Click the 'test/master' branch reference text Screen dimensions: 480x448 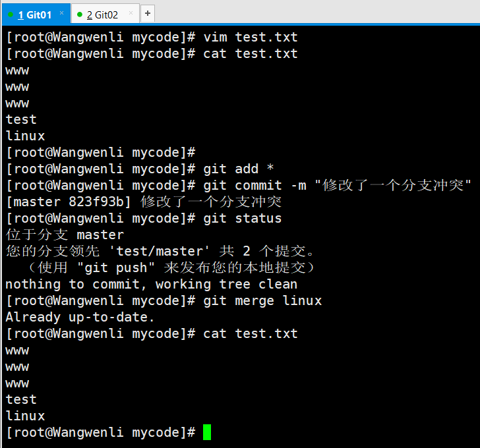(x=160, y=252)
